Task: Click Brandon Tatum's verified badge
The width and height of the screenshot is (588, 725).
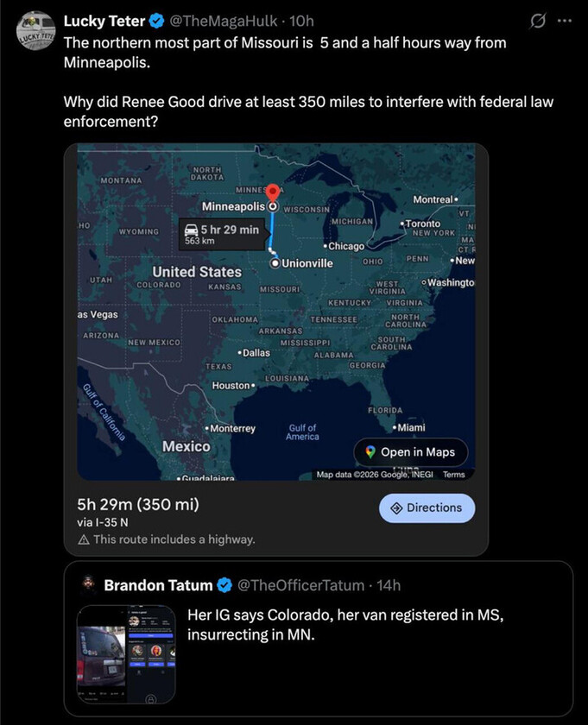Action: [x=224, y=586]
